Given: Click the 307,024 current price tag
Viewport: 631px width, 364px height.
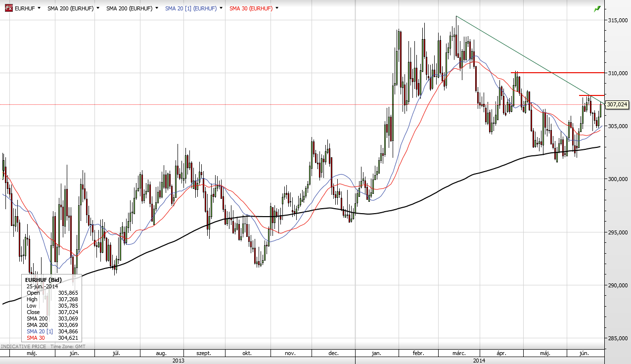Looking at the screenshot, I should coord(617,104).
